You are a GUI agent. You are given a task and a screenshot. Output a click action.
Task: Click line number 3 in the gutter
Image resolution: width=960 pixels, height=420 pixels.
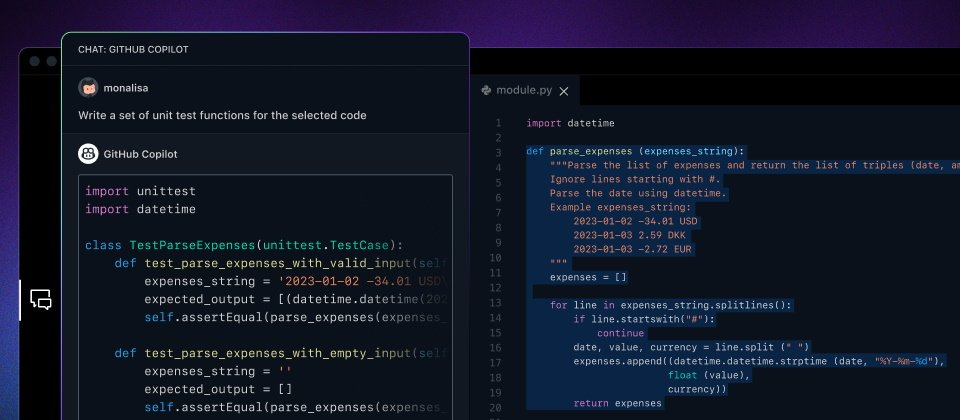(x=497, y=152)
